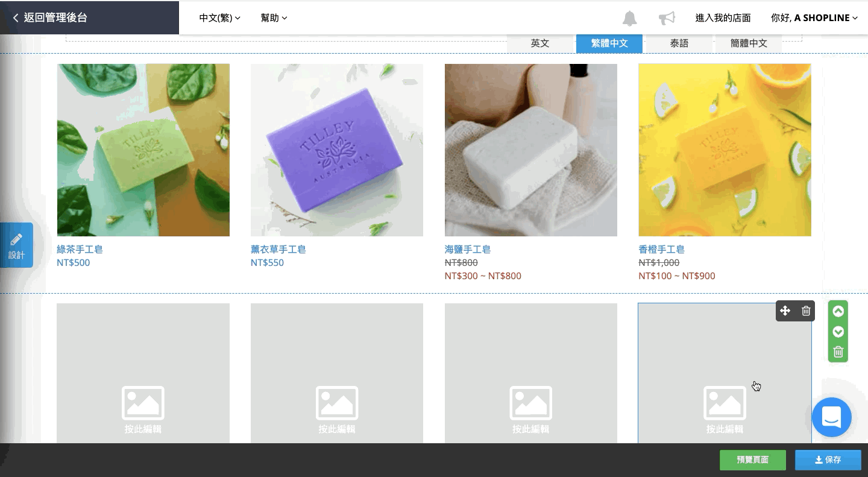
Task: Open the announcements megaphone icon
Action: (x=667, y=18)
